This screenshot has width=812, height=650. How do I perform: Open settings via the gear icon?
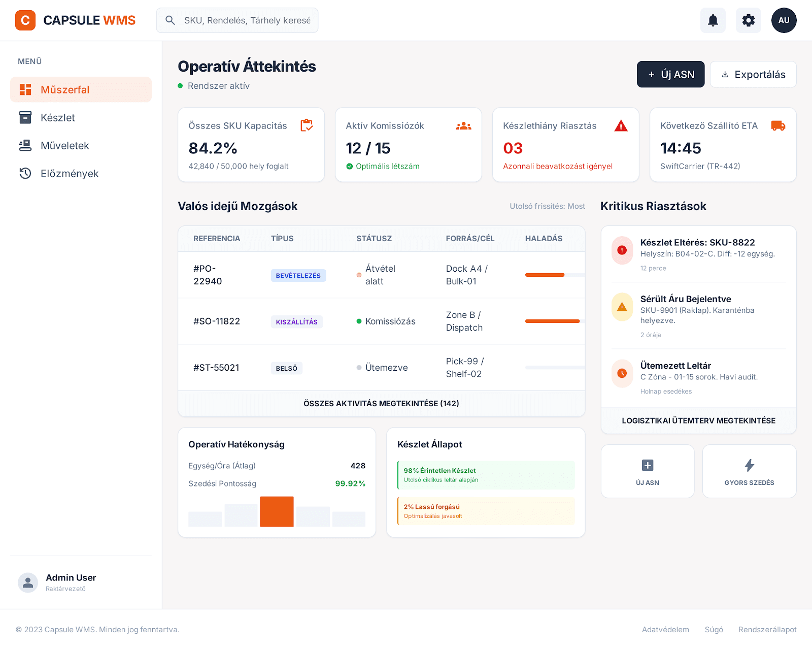748,20
